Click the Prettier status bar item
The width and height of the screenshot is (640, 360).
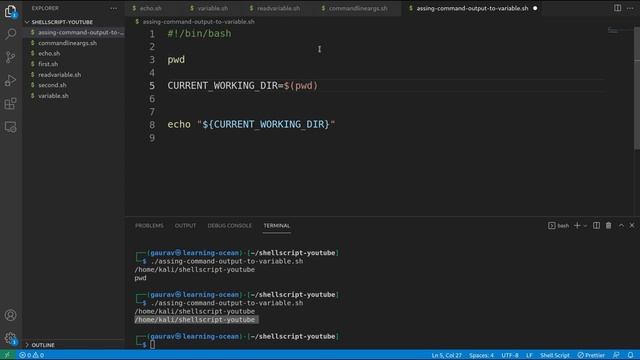[591, 355]
